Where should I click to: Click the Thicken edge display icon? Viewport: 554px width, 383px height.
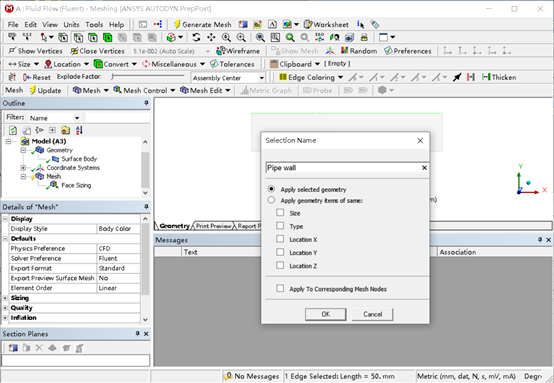pos(486,77)
